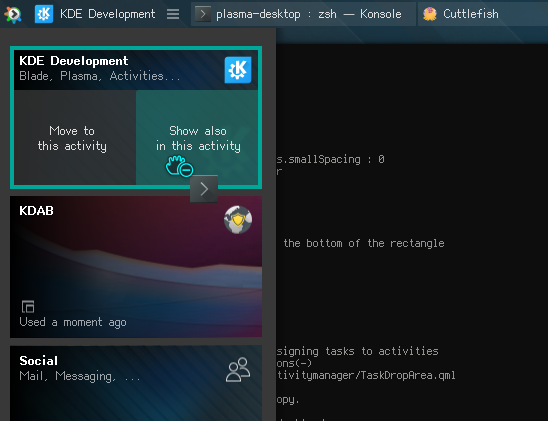
Task: Click the KDE Development icon in the panel
Action: [x=44, y=14]
